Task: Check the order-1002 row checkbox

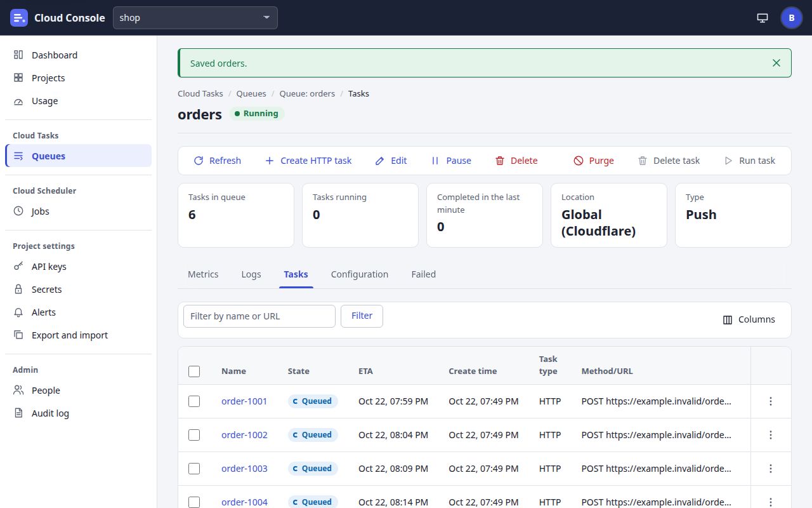Action: point(194,435)
